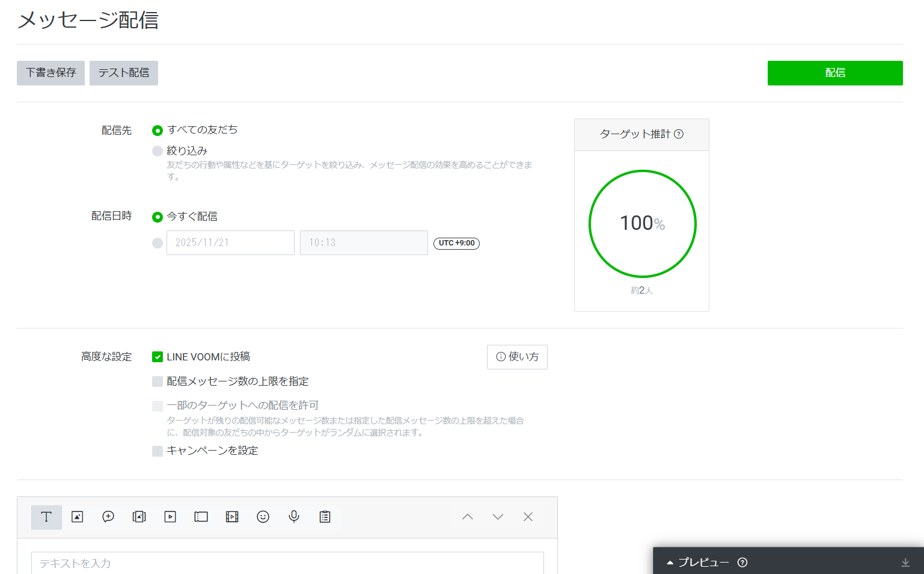Insert a sticker using the smiley icon

click(263, 517)
